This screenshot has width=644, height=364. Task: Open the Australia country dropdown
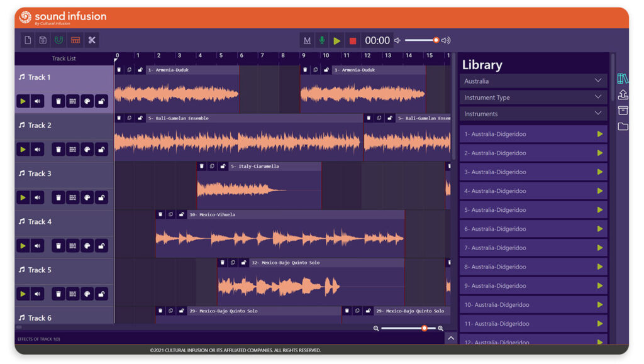point(533,81)
